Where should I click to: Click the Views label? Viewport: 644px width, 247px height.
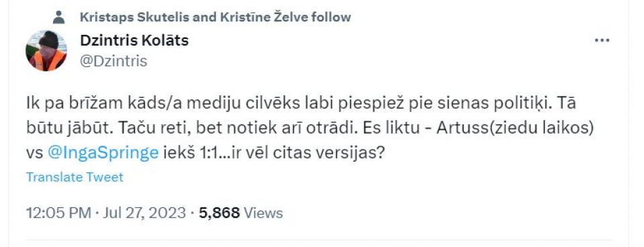tap(263, 213)
